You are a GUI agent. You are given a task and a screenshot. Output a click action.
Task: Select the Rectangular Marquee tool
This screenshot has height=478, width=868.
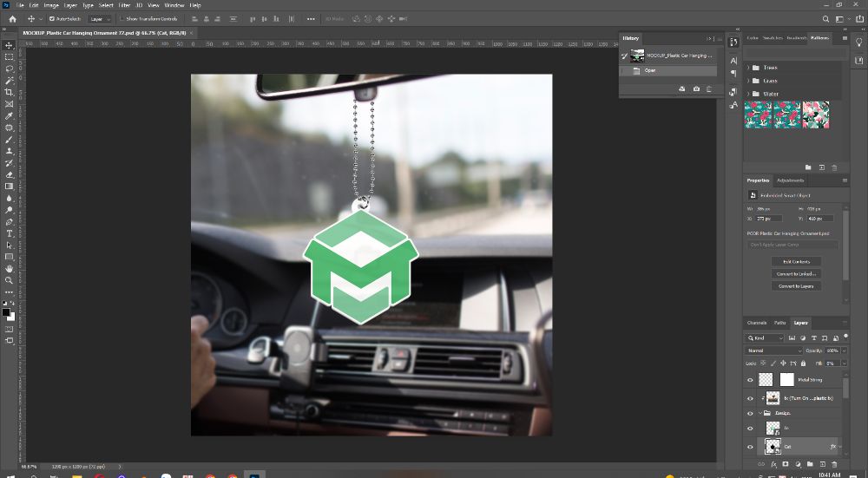pos(9,57)
